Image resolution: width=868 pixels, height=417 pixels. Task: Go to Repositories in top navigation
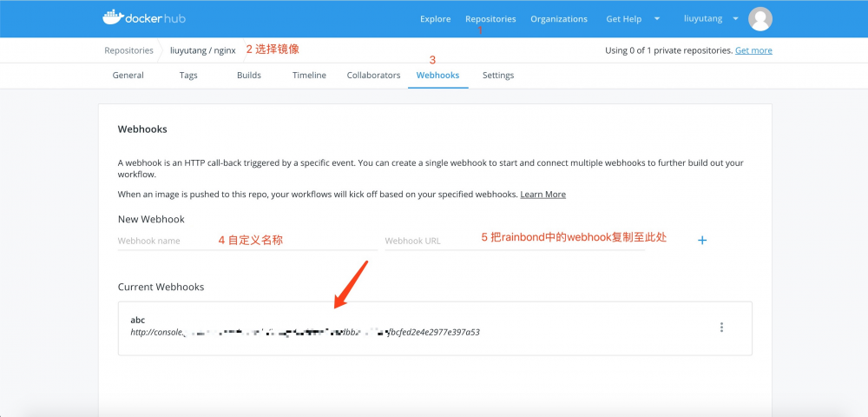[x=490, y=19]
